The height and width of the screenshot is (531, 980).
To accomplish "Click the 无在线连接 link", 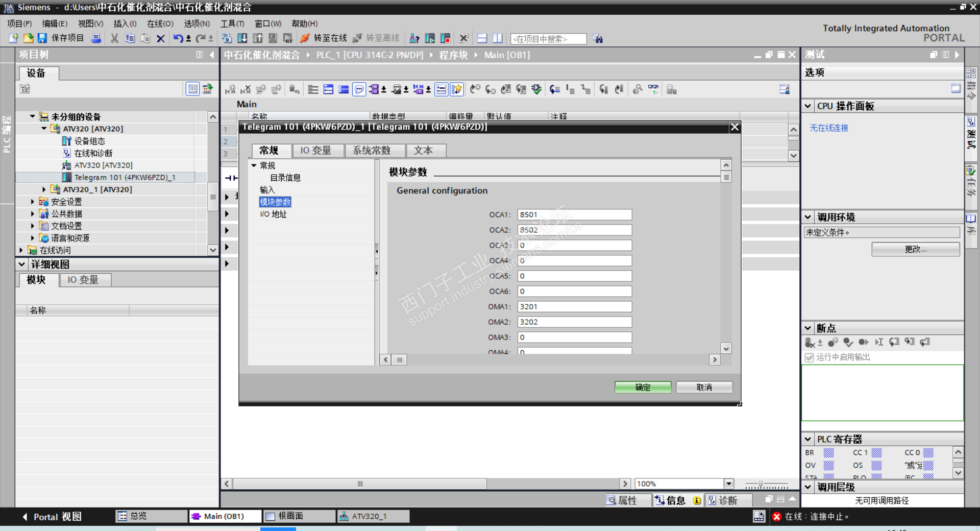I will tap(829, 128).
